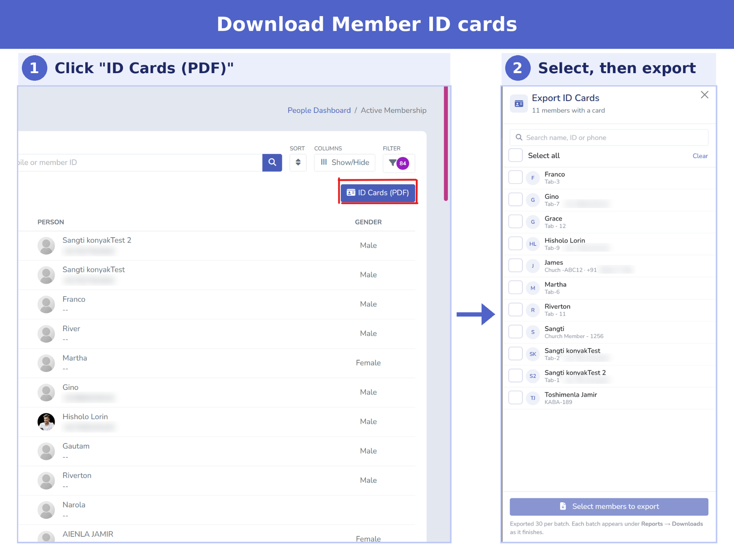
Task: Check the box for James
Action: pyautogui.click(x=515, y=265)
